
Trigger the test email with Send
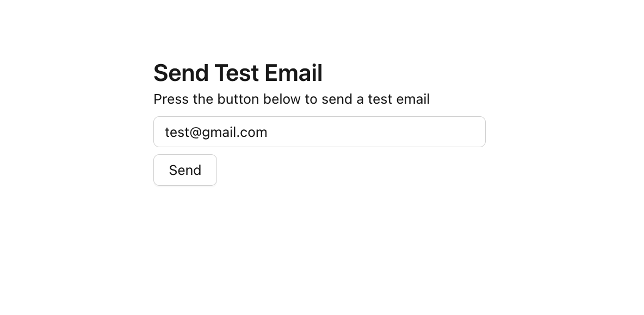pos(185,170)
